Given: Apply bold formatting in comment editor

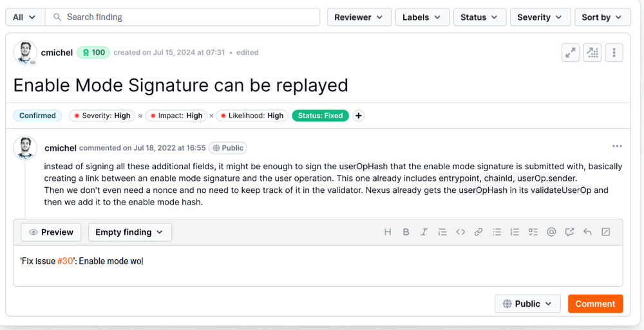Looking at the screenshot, I should pos(406,232).
